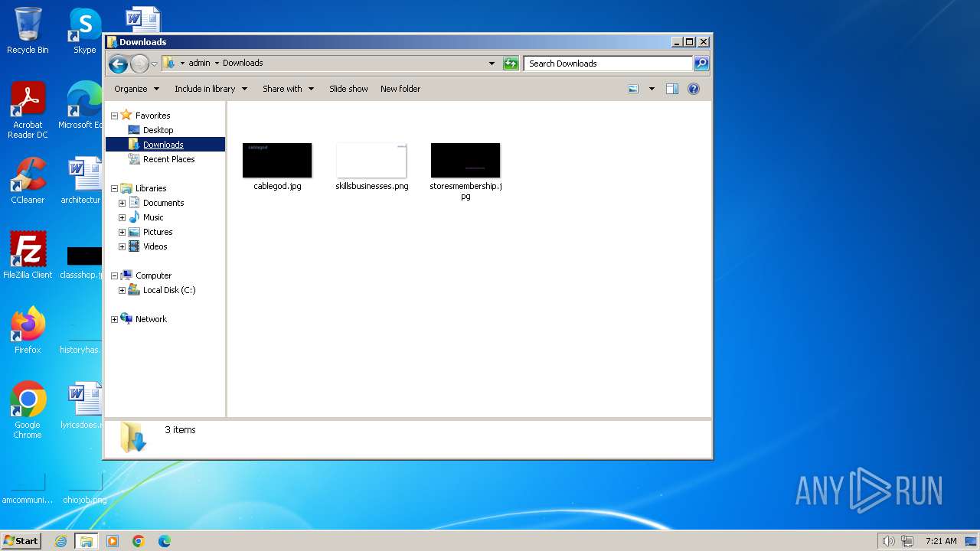Click the Back navigation arrow in Explorer
The image size is (980, 551).
[118, 64]
